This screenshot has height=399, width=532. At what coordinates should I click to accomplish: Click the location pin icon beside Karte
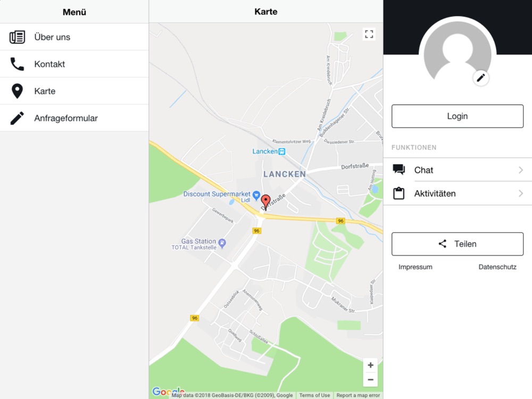click(x=17, y=91)
